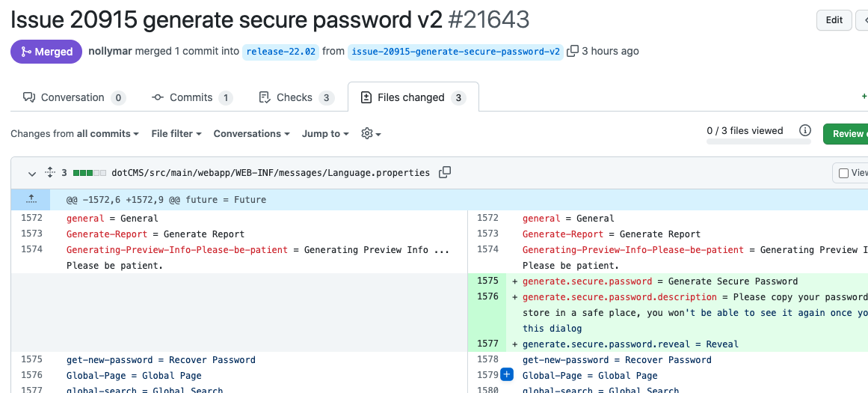This screenshot has height=393, width=868.
Task: Switch to the Commits tab
Action: pos(192,97)
